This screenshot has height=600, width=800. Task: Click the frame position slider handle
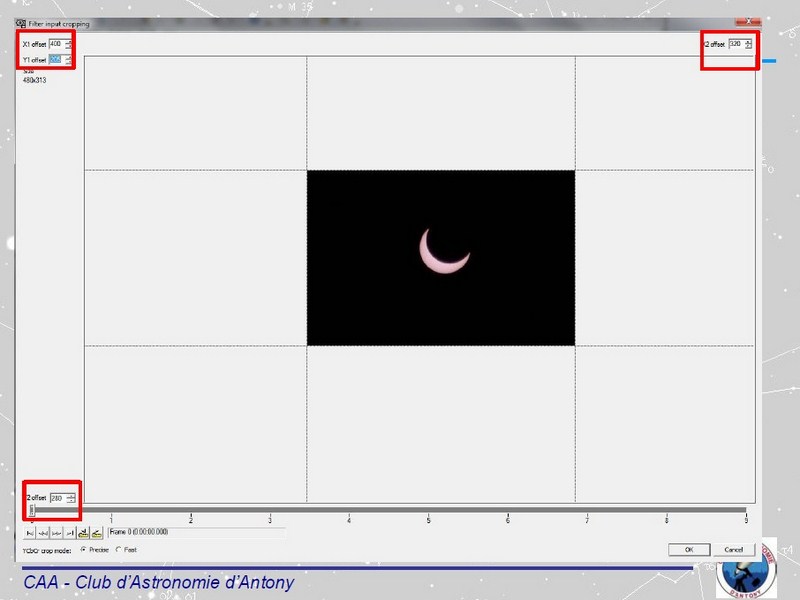pos(32,510)
